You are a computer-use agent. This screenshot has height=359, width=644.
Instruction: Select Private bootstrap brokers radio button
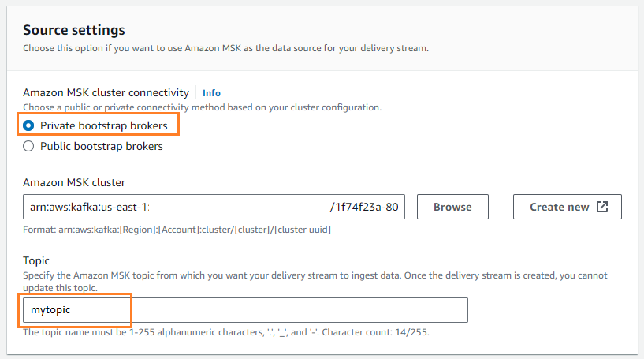pos(28,125)
